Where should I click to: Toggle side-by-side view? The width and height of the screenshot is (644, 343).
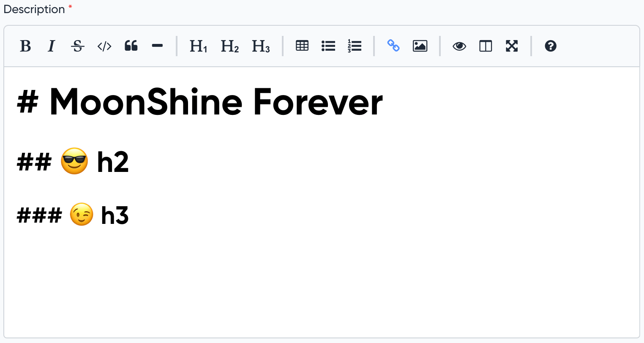click(x=486, y=46)
